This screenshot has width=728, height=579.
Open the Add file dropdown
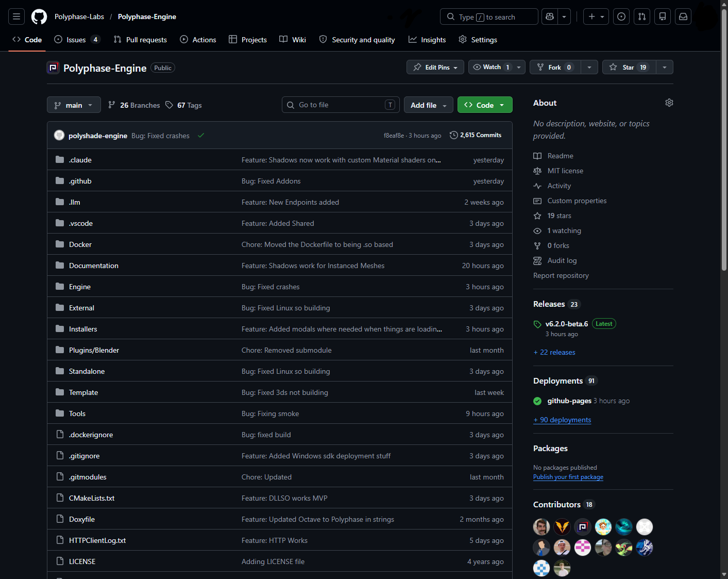(429, 105)
